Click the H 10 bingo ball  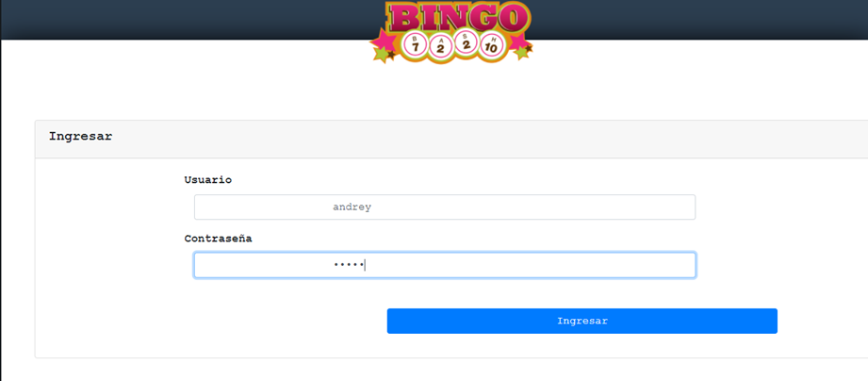492,45
